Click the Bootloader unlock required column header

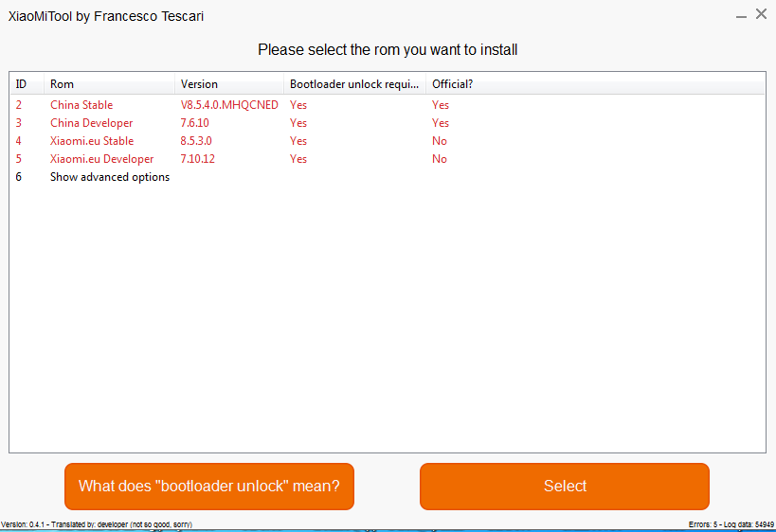pyautogui.click(x=355, y=84)
